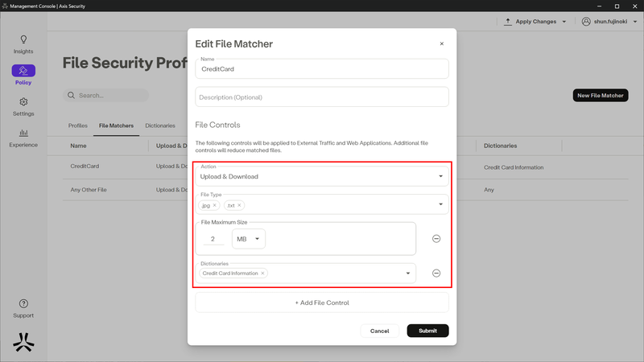644x362 pixels.
Task: Remove the File Maximum Size control
Action: 436,239
